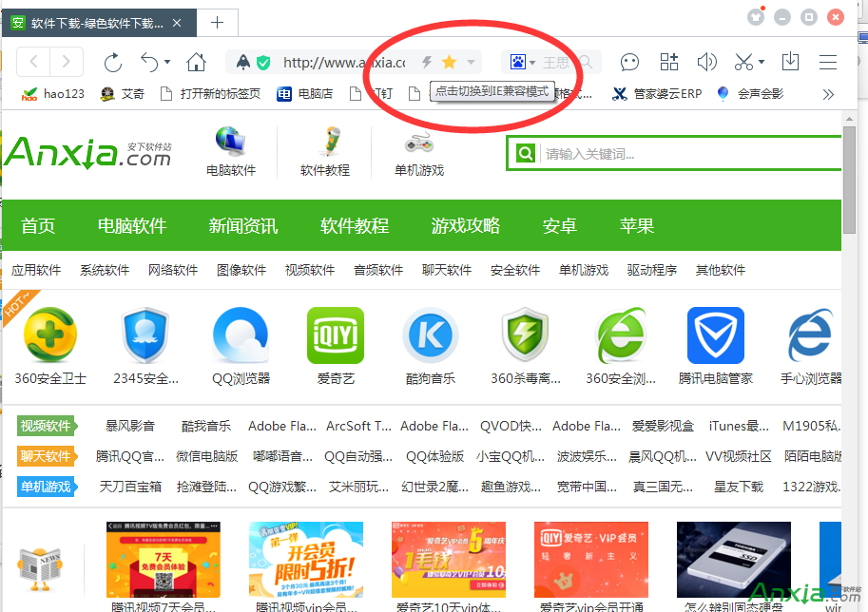Open the chat bubble icon in toolbar

click(x=629, y=62)
